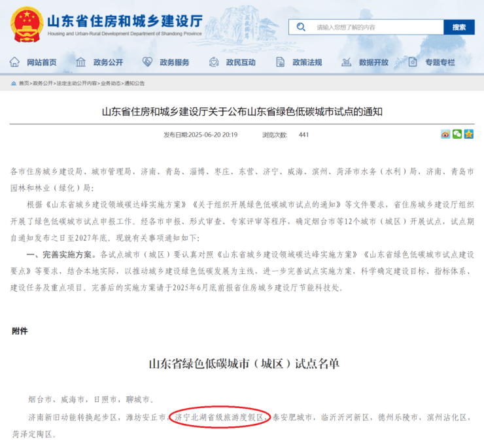Open 业务动态 breadcrumb link
This screenshot has height=448, width=484.
point(110,84)
